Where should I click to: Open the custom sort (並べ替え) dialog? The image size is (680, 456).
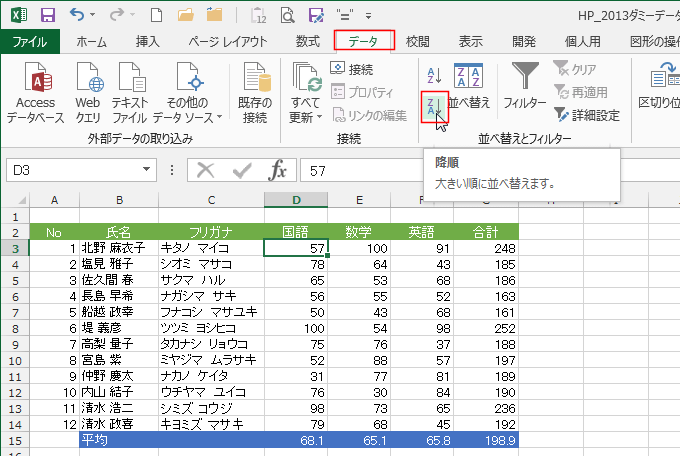469,86
